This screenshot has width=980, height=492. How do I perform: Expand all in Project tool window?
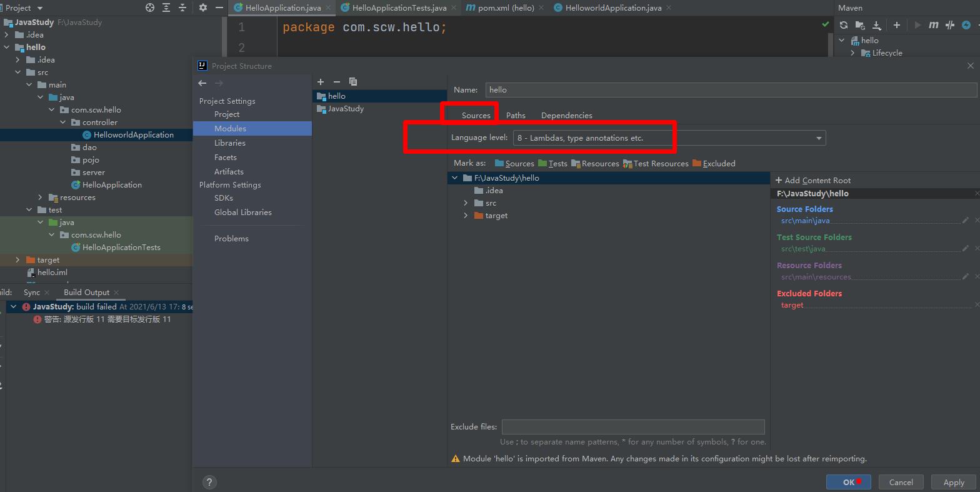(x=166, y=8)
